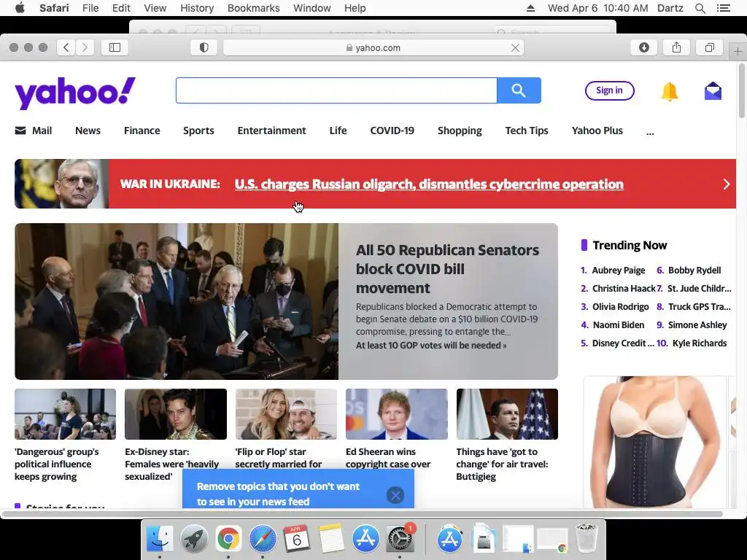The height and width of the screenshot is (560, 747).
Task: Show the tab overview icon
Action: coord(709,47)
